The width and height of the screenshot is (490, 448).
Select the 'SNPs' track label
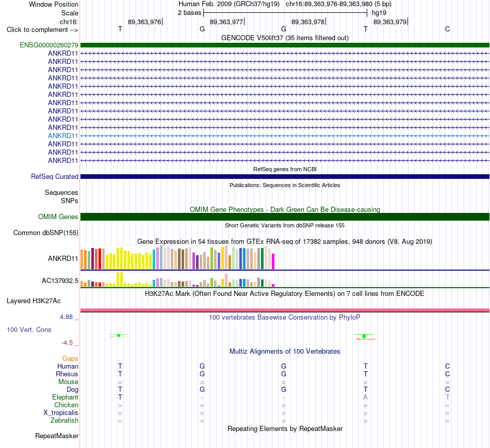click(70, 201)
